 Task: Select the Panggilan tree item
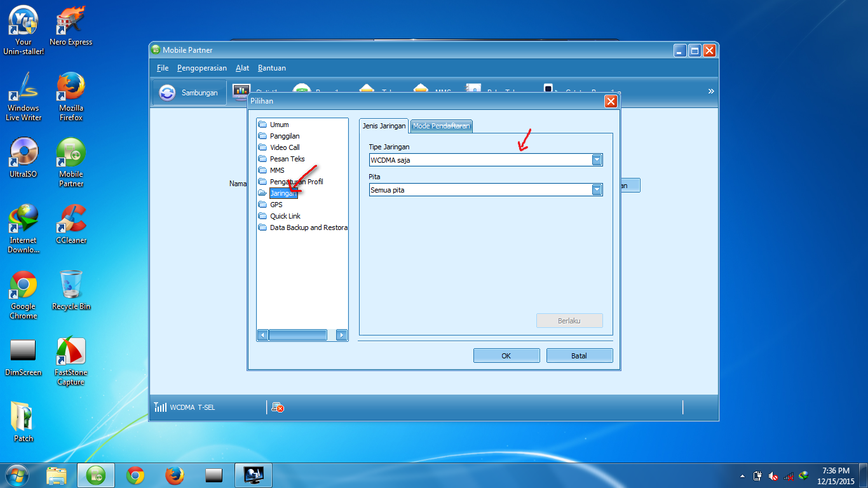click(285, 136)
